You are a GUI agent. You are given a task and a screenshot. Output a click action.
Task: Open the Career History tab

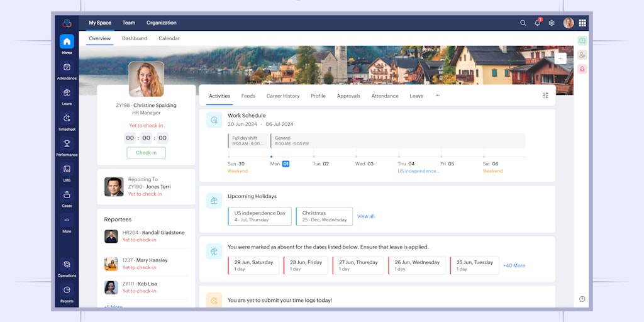[x=283, y=96]
